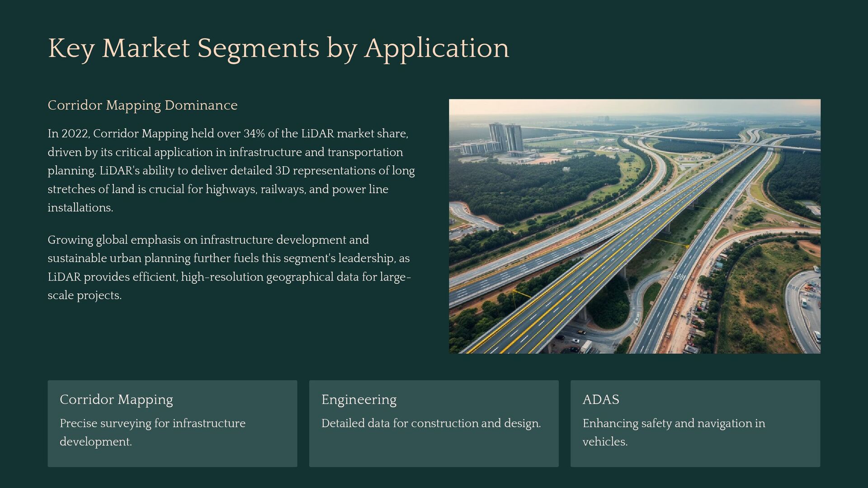Click 'Detailed data for construction and design.' text

click(x=431, y=423)
